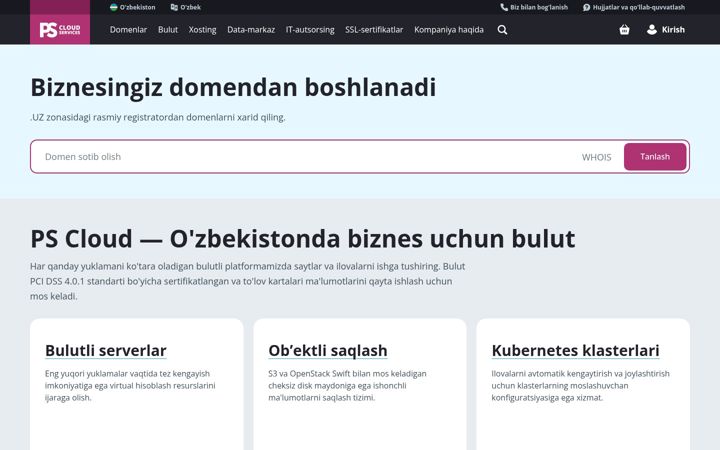Click the heading 'Biznesingiz domendan boshlanadi'
Screen dimensions: 720x450
(233, 87)
